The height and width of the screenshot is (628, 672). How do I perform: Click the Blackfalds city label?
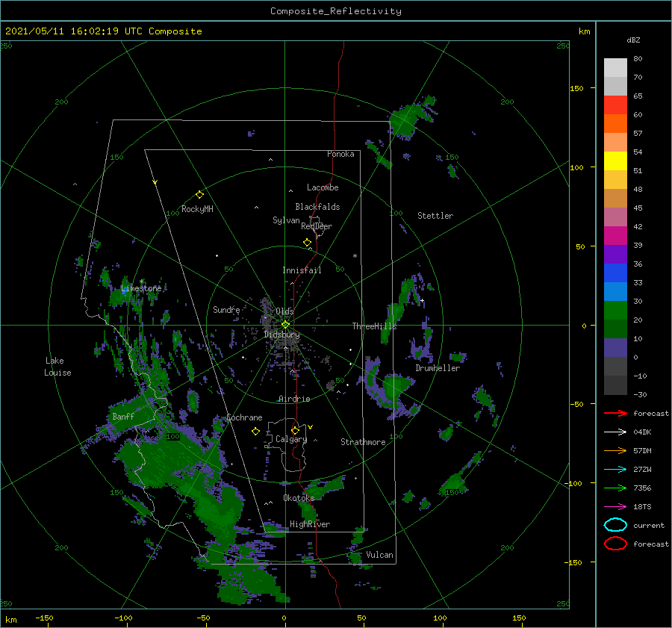pyautogui.click(x=317, y=207)
